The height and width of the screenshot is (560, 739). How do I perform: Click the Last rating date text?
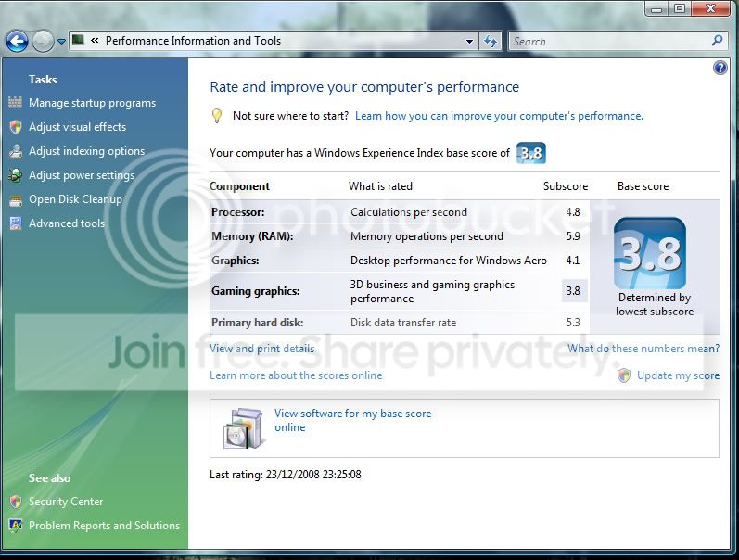[286, 475]
